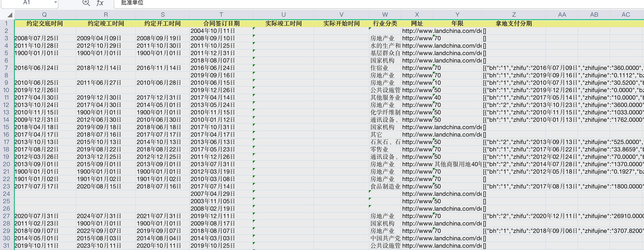
Task: Open the Name Box dropdown arrow
Action: tap(55, 3)
